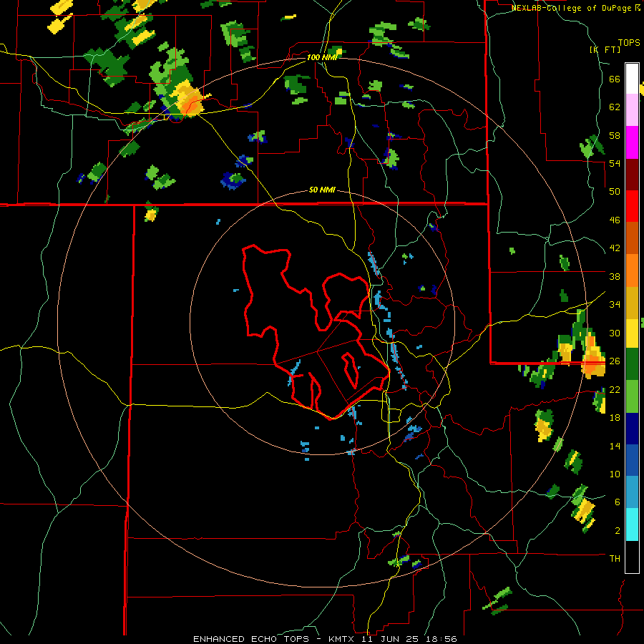Click the light orange legend band
The width and height of the screenshot is (644, 644).
click(x=632, y=270)
